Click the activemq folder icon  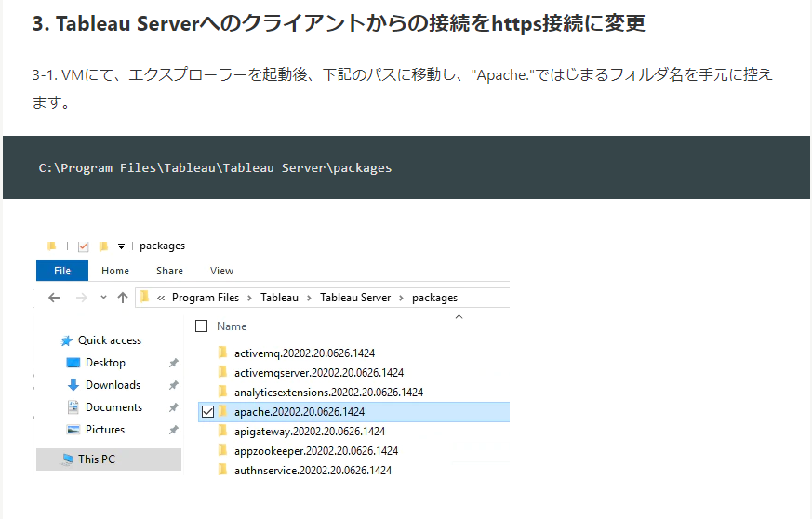(x=222, y=353)
